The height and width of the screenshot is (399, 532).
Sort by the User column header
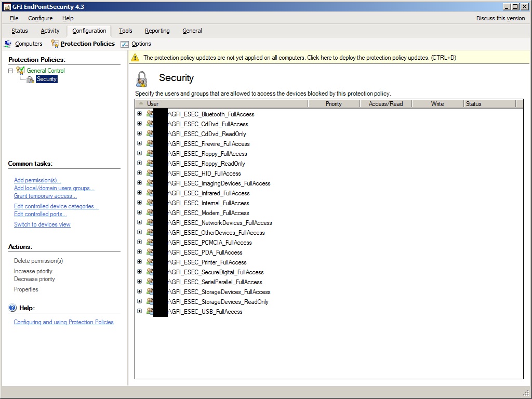(221, 104)
